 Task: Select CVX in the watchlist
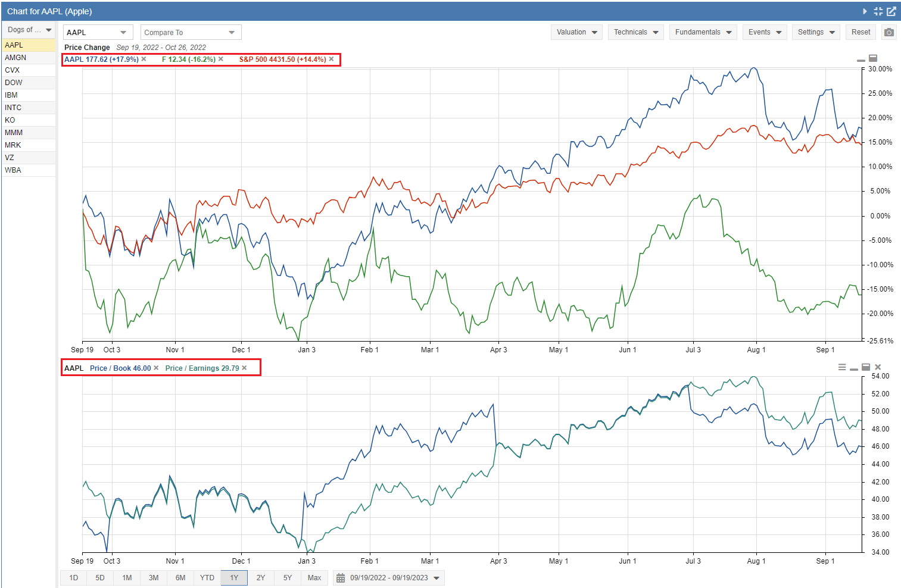pyautogui.click(x=29, y=70)
